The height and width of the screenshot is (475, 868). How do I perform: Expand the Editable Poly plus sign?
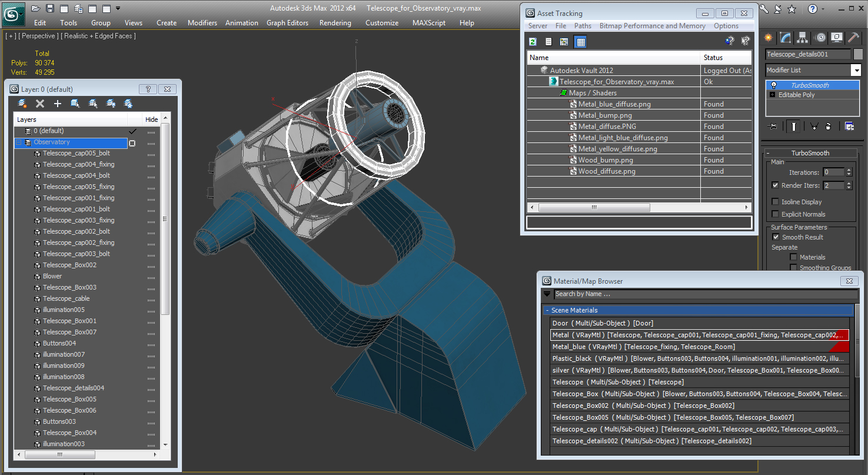(x=773, y=95)
